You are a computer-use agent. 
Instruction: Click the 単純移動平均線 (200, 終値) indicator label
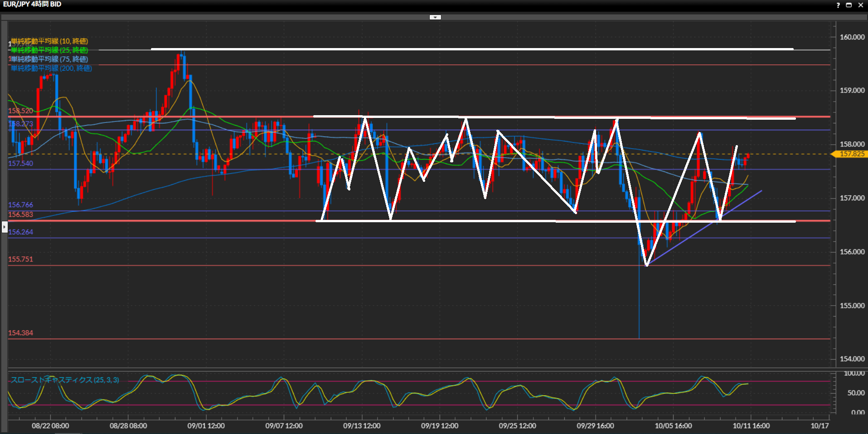tap(51, 68)
